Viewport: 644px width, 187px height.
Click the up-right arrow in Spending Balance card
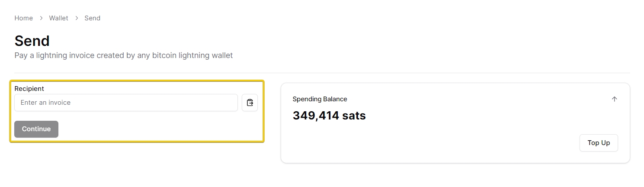[614, 99]
